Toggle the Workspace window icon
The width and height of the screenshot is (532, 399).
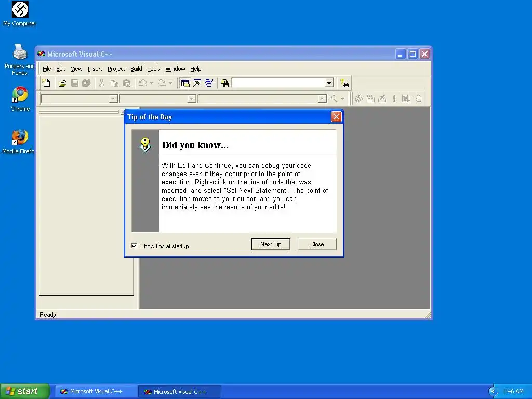185,83
